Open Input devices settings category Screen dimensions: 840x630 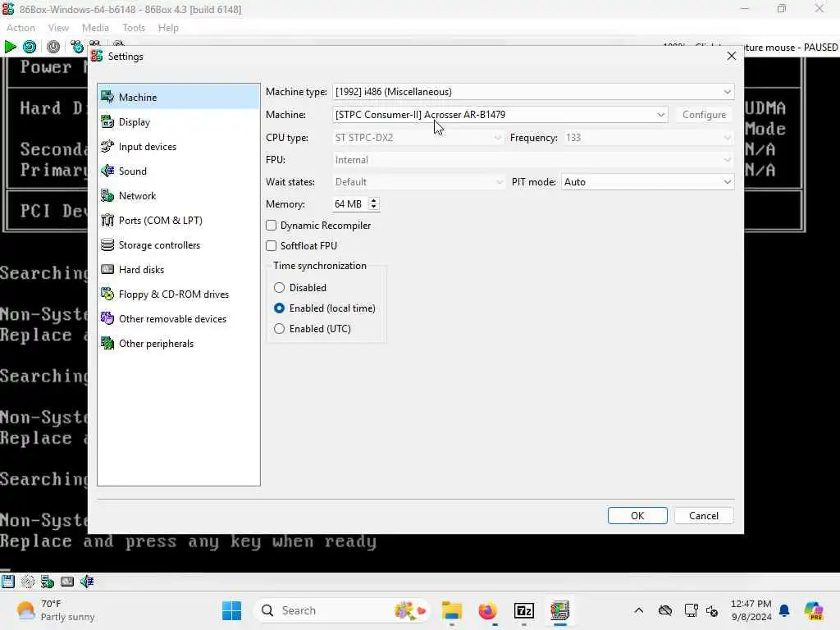178,147
